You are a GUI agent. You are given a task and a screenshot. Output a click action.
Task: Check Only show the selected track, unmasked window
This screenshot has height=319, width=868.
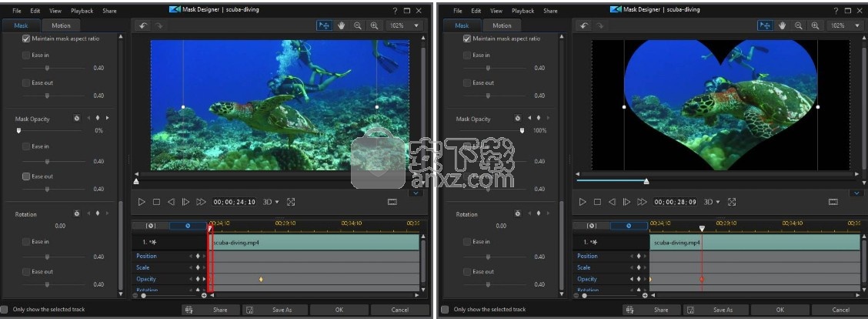coord(5,310)
